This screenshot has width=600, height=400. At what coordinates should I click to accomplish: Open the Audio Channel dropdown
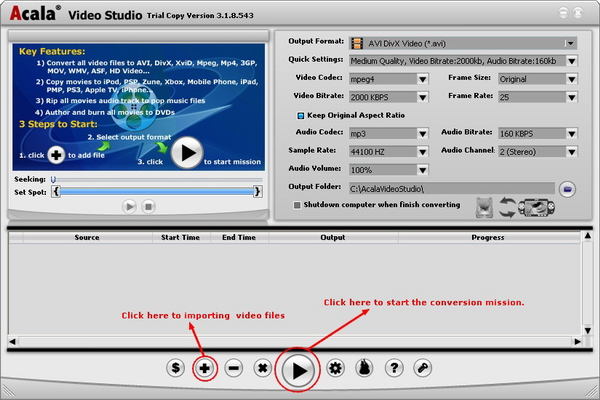coord(572,152)
